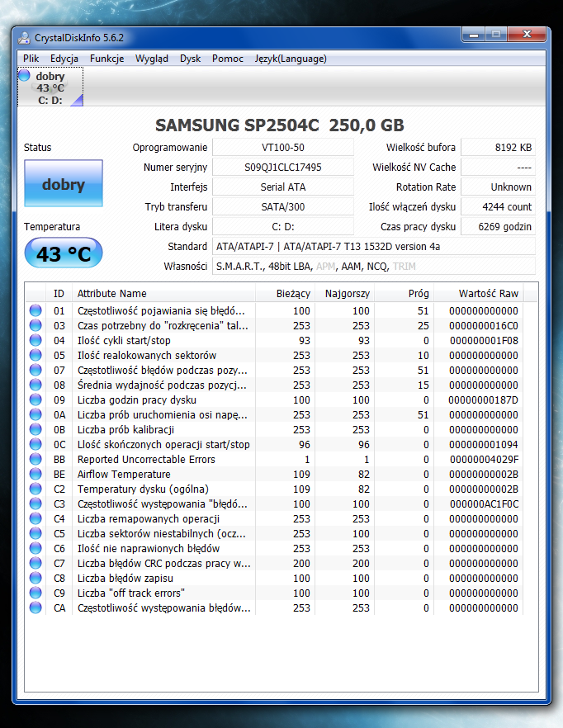Click status orb for attribute C4
Screen dimensions: 563x728
(35, 518)
